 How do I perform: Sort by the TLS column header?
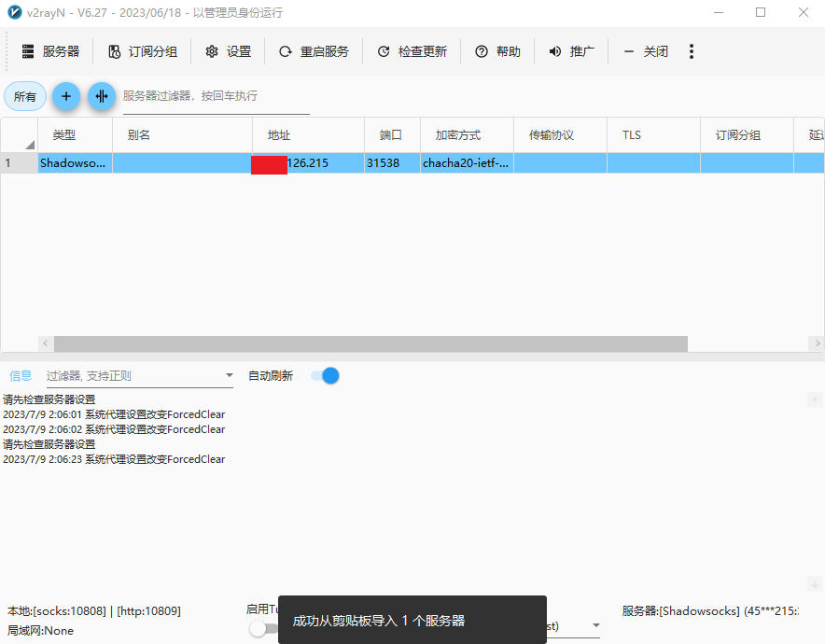(x=653, y=135)
